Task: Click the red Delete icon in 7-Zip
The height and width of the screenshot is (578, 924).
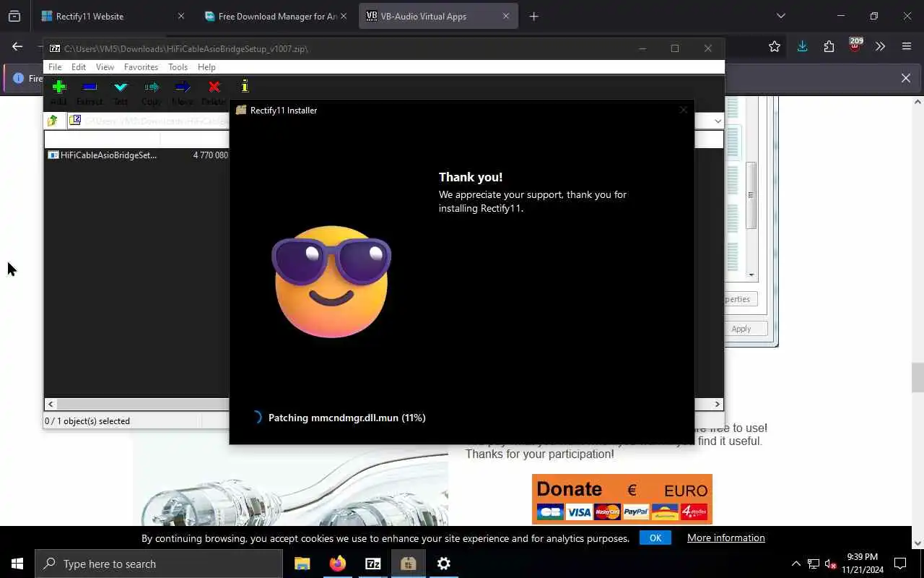Action: (214, 87)
